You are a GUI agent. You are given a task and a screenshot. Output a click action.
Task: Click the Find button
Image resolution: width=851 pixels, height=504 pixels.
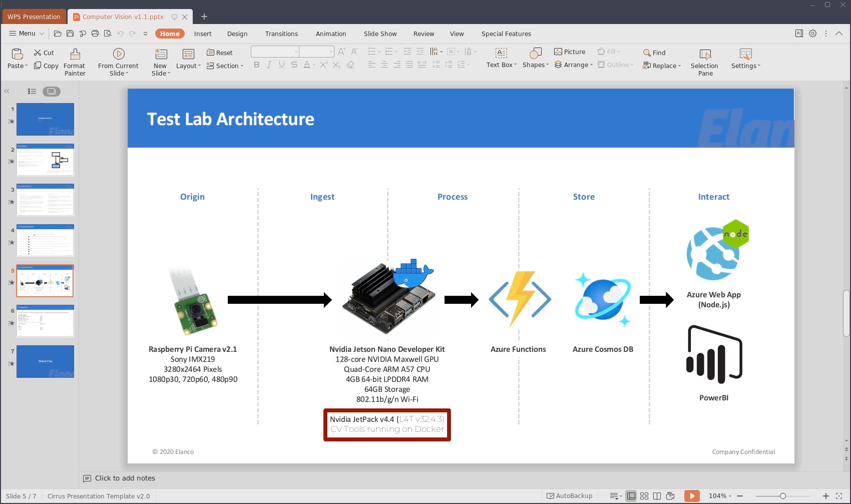(654, 53)
